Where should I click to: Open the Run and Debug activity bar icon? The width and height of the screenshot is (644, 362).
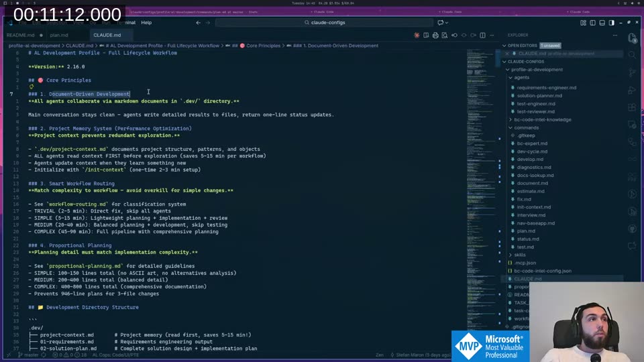(x=632, y=90)
